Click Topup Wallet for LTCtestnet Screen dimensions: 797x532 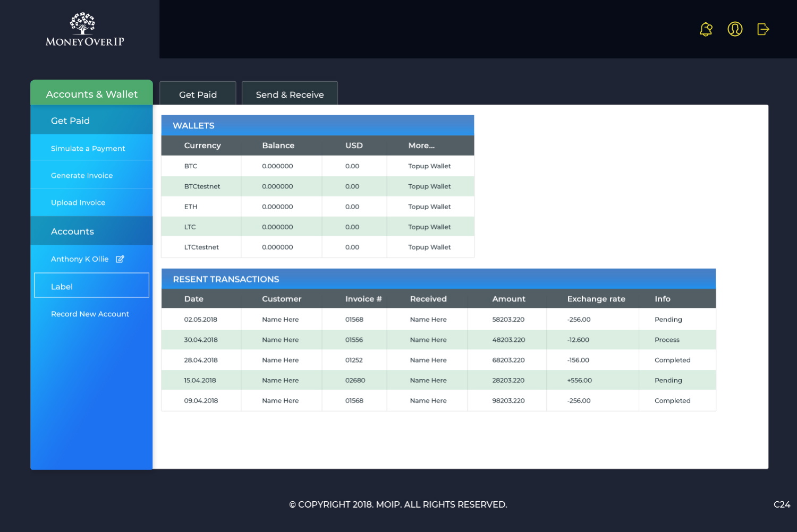[429, 247]
